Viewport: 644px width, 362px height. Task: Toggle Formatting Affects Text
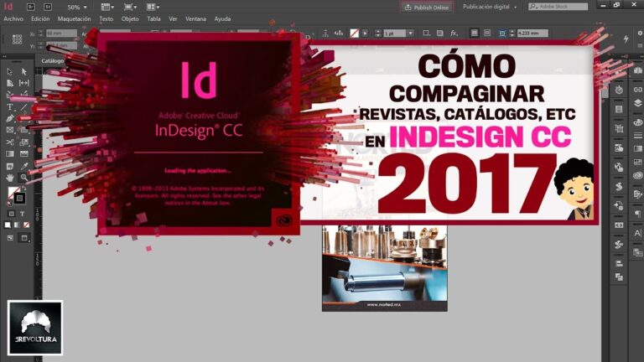pos(22,214)
